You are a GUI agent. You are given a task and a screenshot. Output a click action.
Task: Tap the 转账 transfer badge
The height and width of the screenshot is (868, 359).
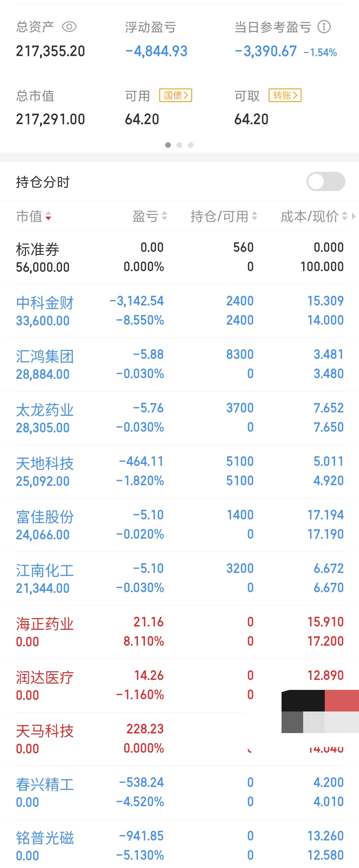coord(285,95)
